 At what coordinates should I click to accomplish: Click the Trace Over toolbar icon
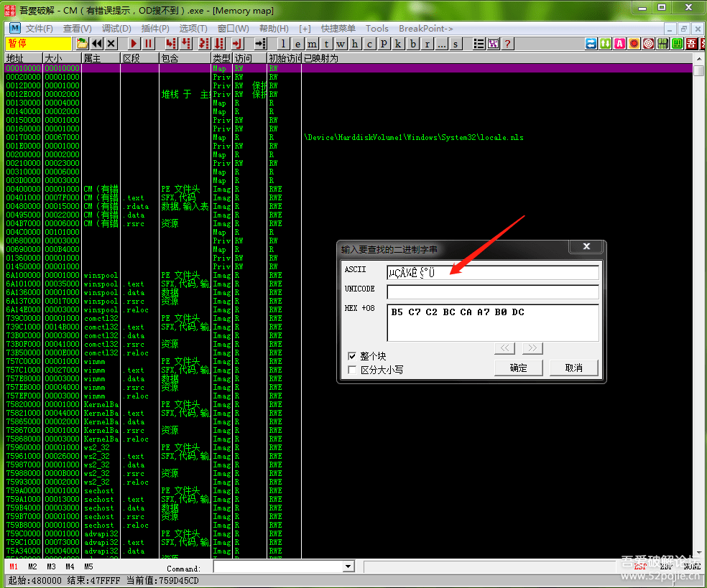[x=219, y=44]
